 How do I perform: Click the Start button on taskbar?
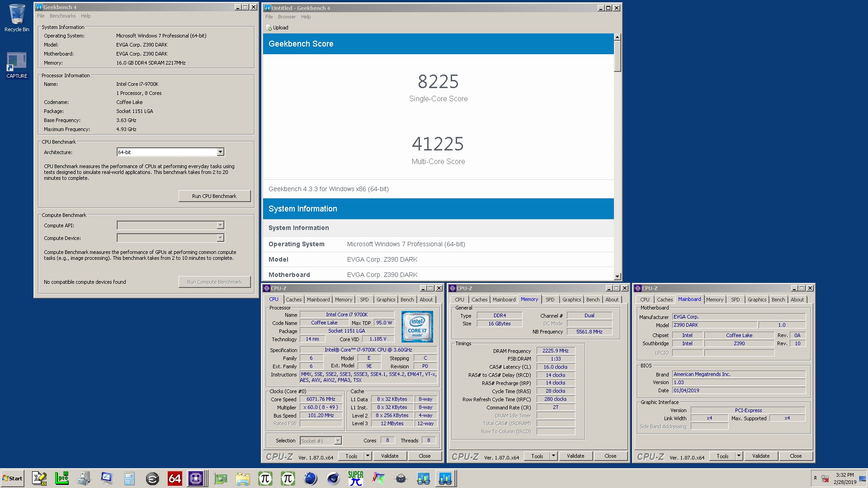tap(13, 479)
